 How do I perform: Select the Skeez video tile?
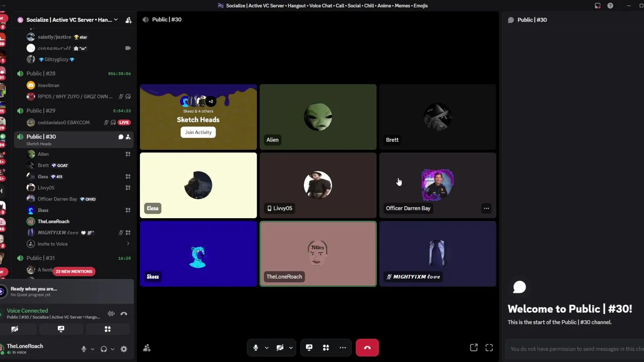click(198, 254)
